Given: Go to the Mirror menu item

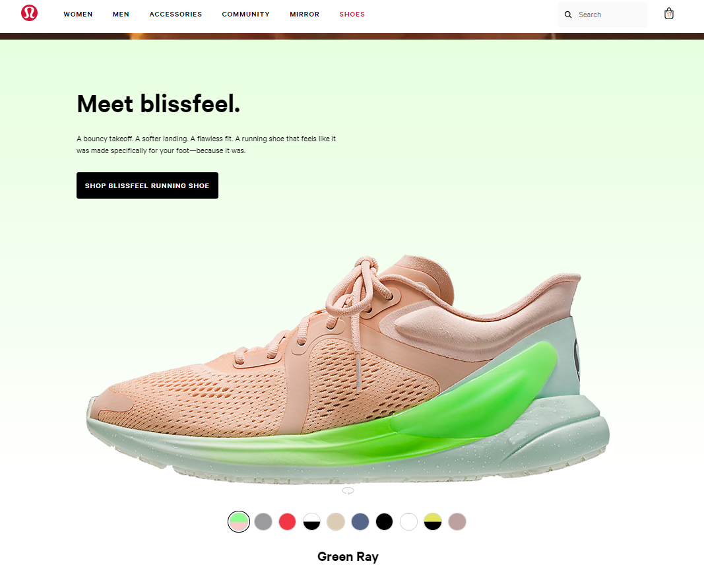Looking at the screenshot, I should (304, 15).
